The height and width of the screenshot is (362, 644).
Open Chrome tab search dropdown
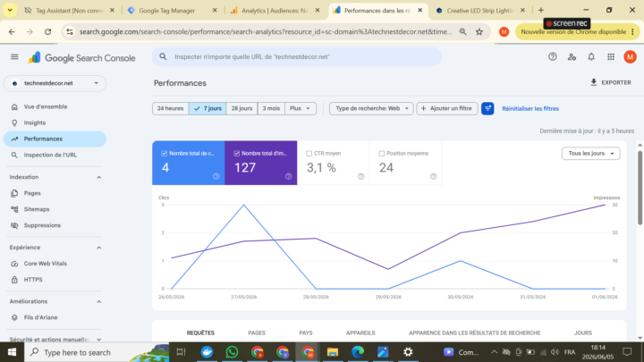10,10
